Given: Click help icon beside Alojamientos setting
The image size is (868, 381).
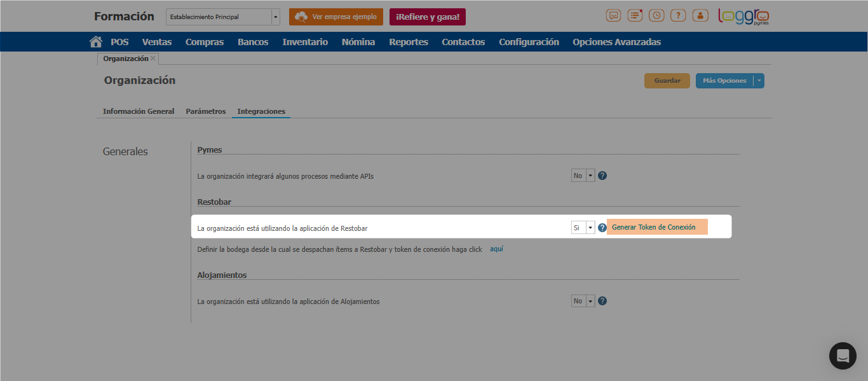Looking at the screenshot, I should click(602, 301).
